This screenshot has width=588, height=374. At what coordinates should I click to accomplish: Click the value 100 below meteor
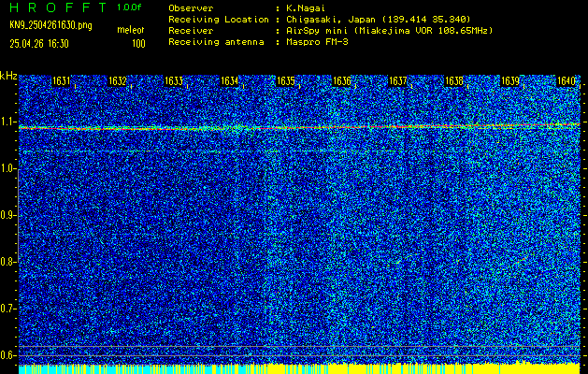[138, 44]
